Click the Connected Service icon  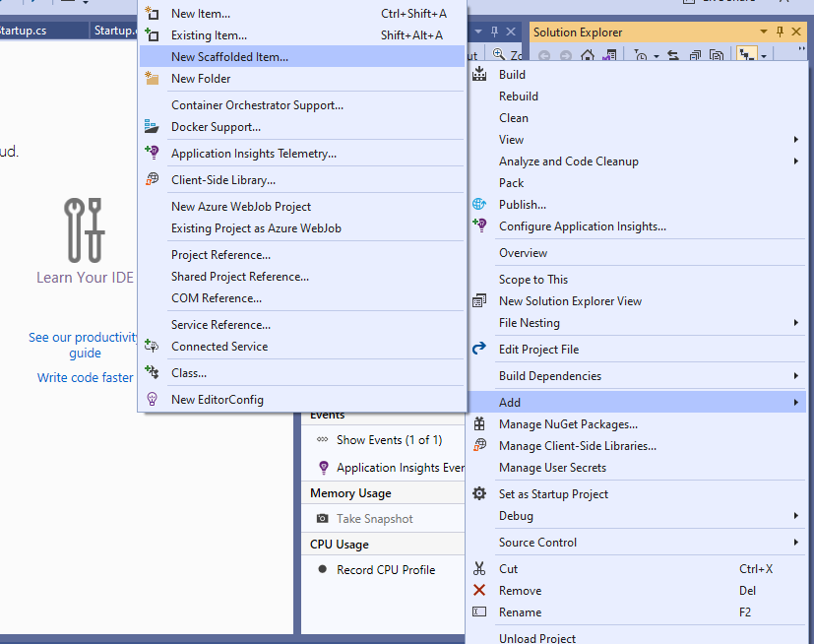(152, 346)
